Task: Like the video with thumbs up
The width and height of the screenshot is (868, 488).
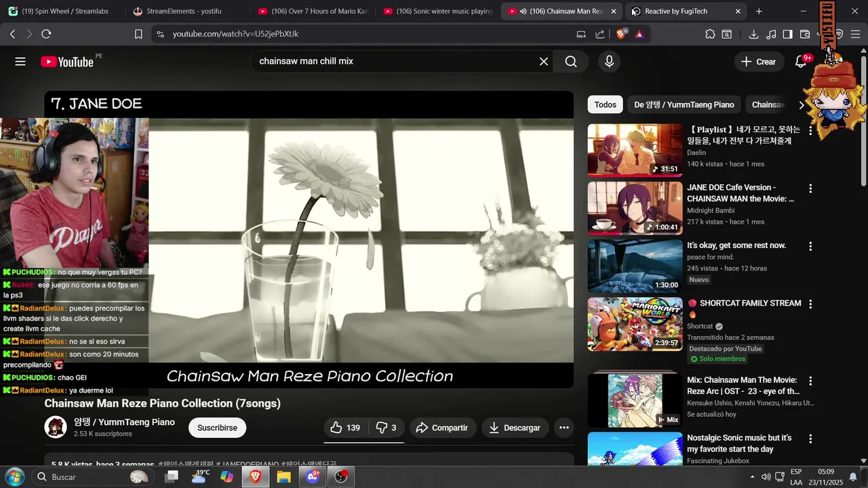Action: [345, 428]
